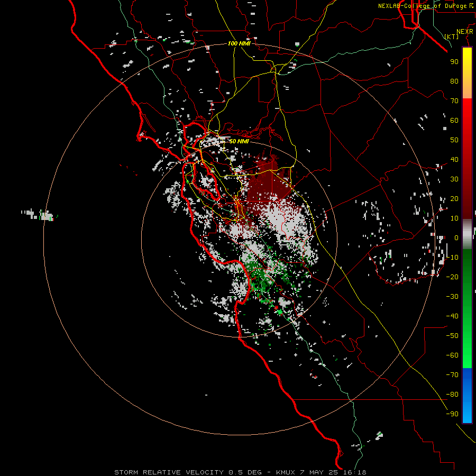Click the NEXR text above the scale

point(465,32)
